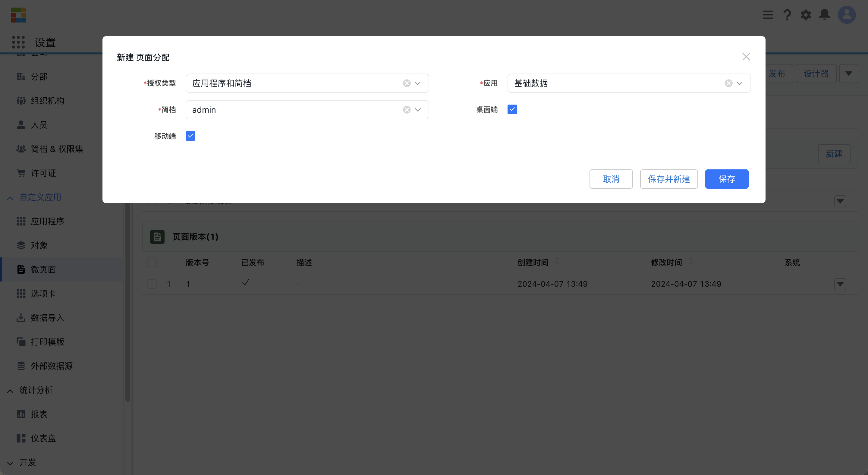The height and width of the screenshot is (475, 868).
Task: Open the 微页面 sidebar section
Action: tap(43, 269)
